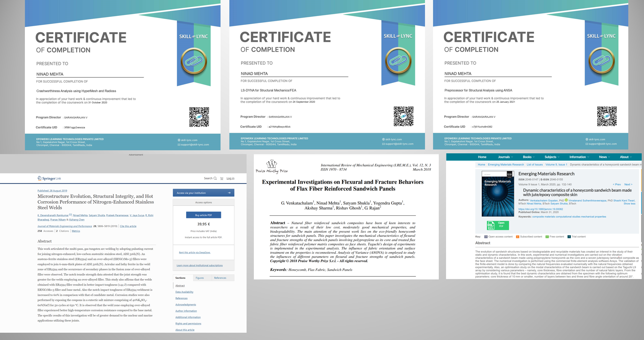Expand the Journals dropdown menu
Screen dimensions: 644x340
coord(505,157)
